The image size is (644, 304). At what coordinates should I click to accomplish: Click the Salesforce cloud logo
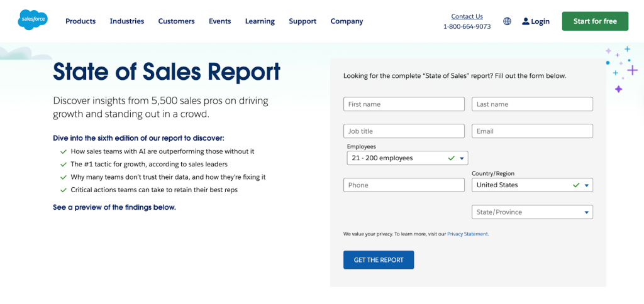pyautogui.click(x=33, y=20)
